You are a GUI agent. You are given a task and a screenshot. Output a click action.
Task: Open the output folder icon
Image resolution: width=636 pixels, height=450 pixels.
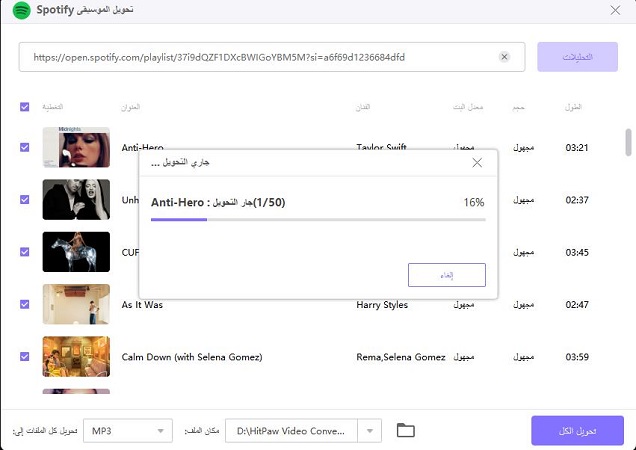[x=405, y=430]
